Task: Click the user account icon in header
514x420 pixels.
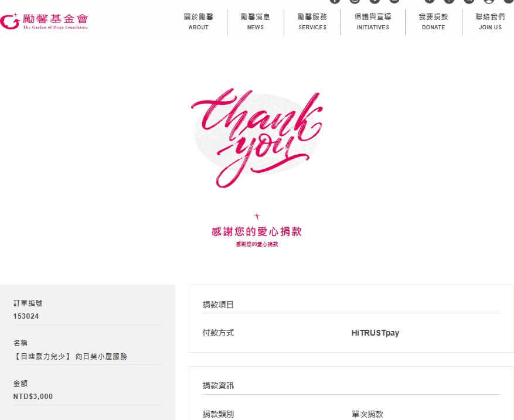Action: pyautogui.click(x=489, y=1)
